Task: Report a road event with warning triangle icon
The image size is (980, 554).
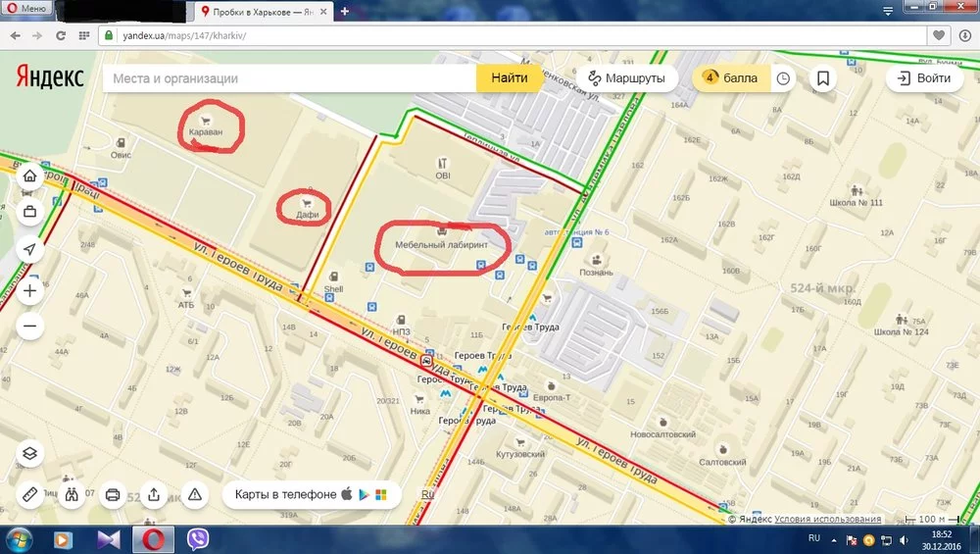Action: coord(195,494)
